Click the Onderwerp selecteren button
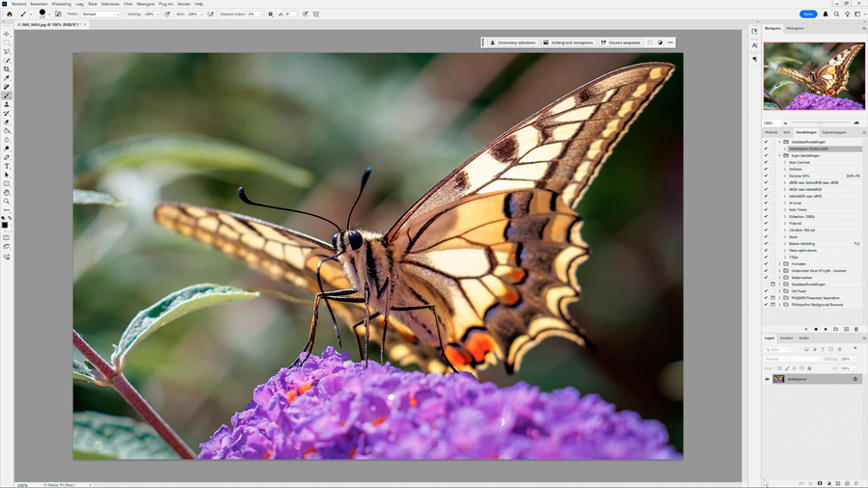 coord(512,42)
